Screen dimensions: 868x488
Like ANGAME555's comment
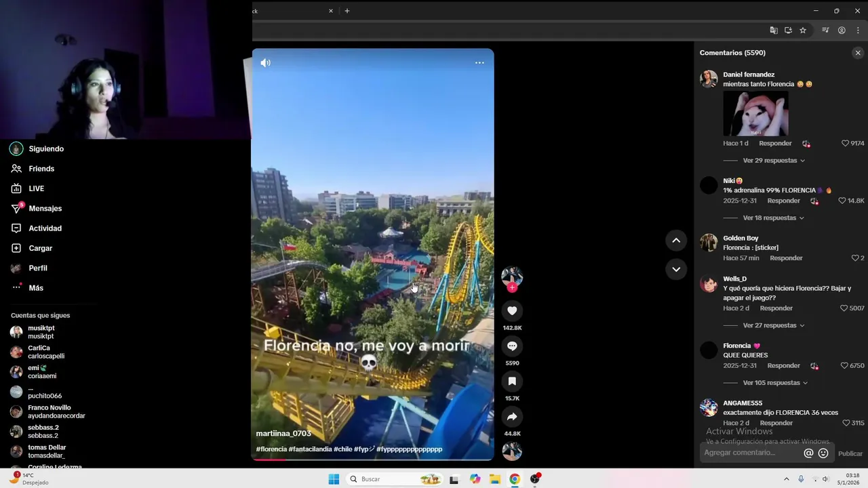pyautogui.click(x=846, y=423)
